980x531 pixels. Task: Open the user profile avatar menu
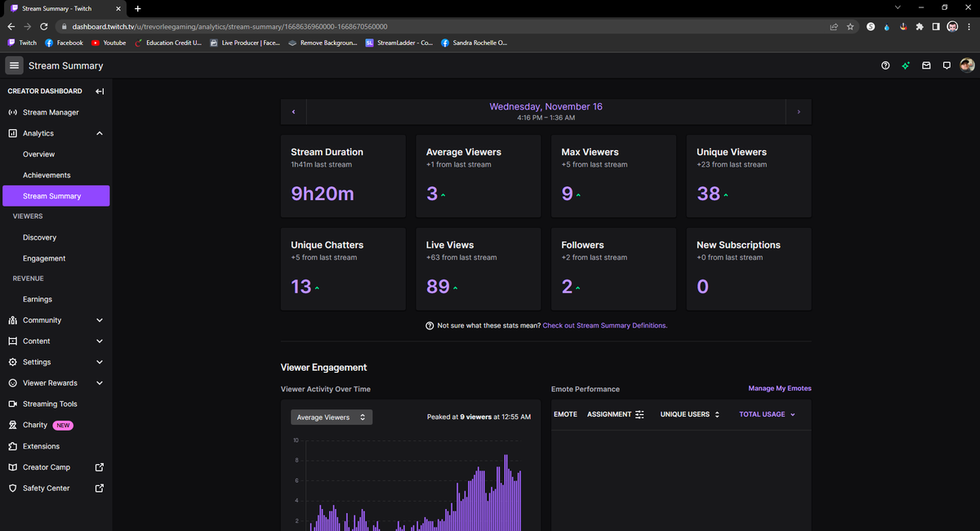[x=967, y=65]
